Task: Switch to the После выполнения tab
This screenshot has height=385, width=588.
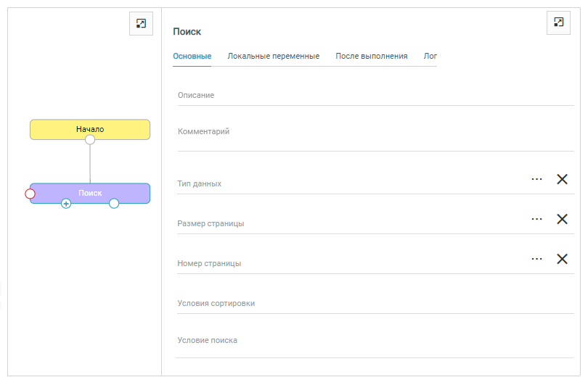Action: (371, 57)
